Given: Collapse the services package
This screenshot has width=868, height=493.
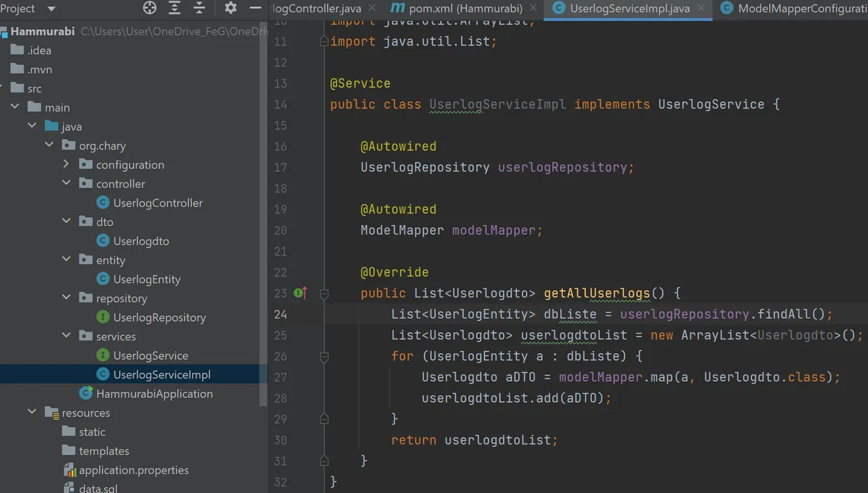Looking at the screenshot, I should (66, 336).
